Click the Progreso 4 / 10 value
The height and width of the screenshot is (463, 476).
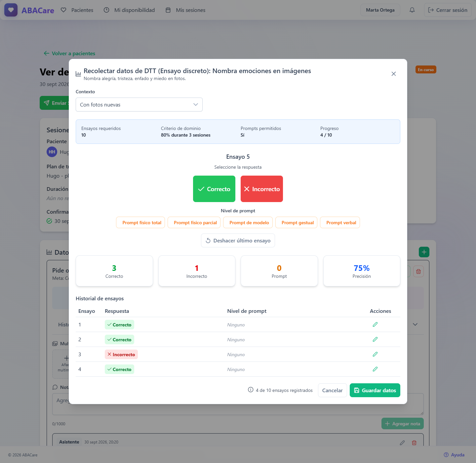[326, 135]
